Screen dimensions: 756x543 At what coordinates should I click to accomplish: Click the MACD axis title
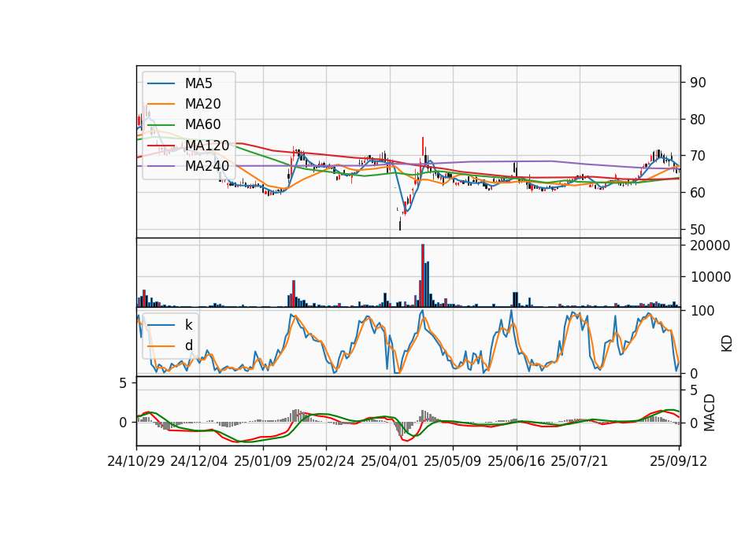(710, 413)
